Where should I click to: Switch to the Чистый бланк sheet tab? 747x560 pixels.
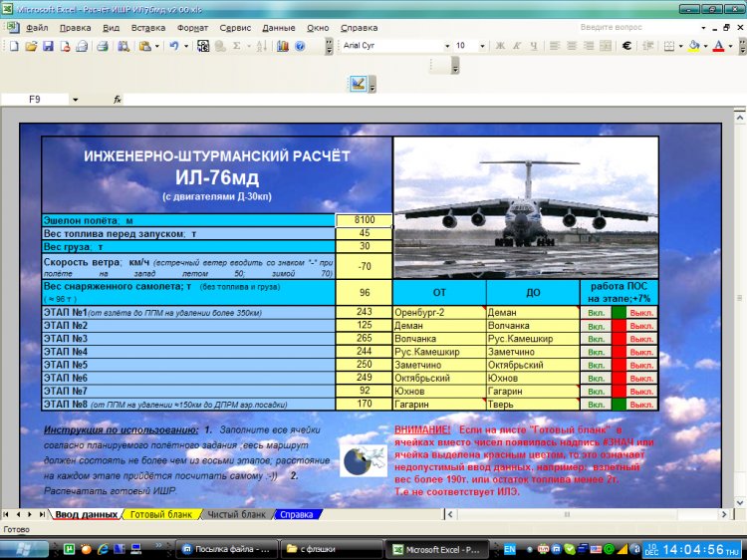236,515
